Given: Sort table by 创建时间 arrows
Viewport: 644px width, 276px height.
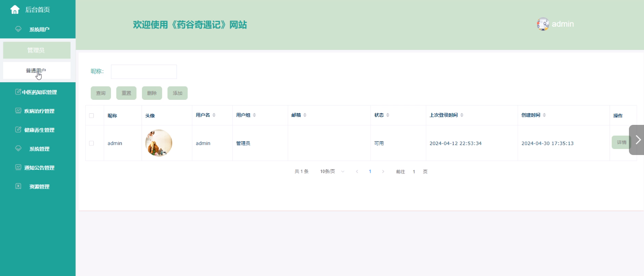Looking at the screenshot, I should coord(544,115).
